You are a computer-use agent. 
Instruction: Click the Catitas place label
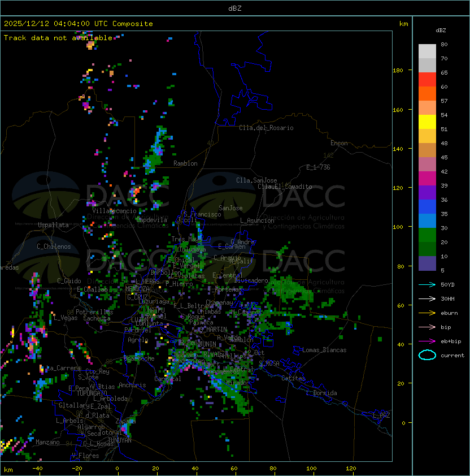click(x=293, y=378)
